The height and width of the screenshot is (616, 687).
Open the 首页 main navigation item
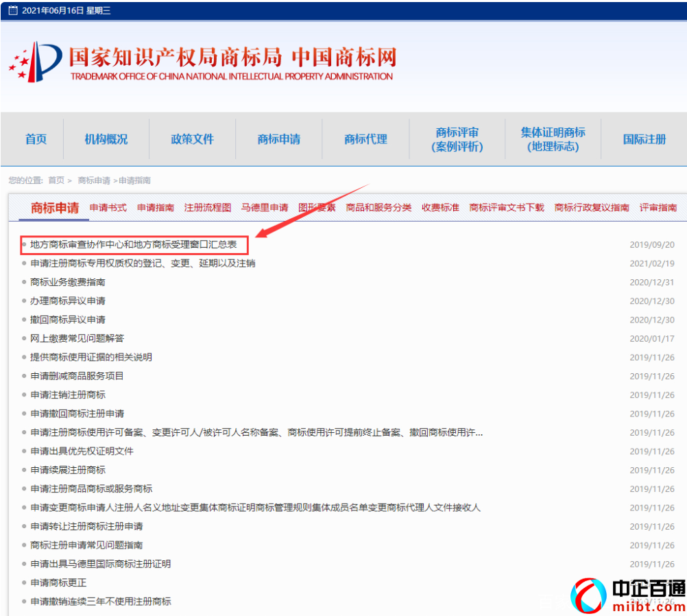click(x=36, y=139)
